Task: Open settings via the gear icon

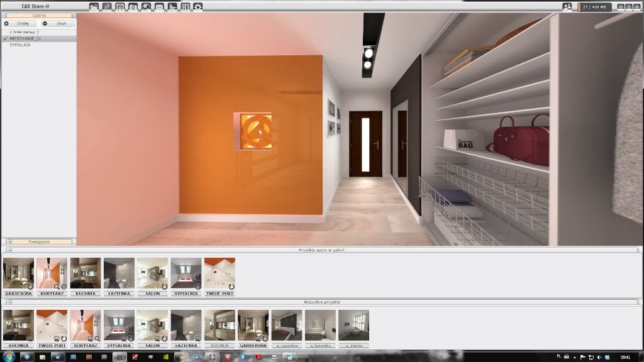Action: click(197, 6)
